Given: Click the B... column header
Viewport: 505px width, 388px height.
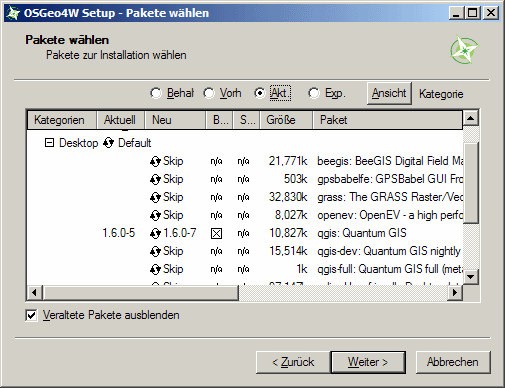Looking at the screenshot, I should (219, 120).
